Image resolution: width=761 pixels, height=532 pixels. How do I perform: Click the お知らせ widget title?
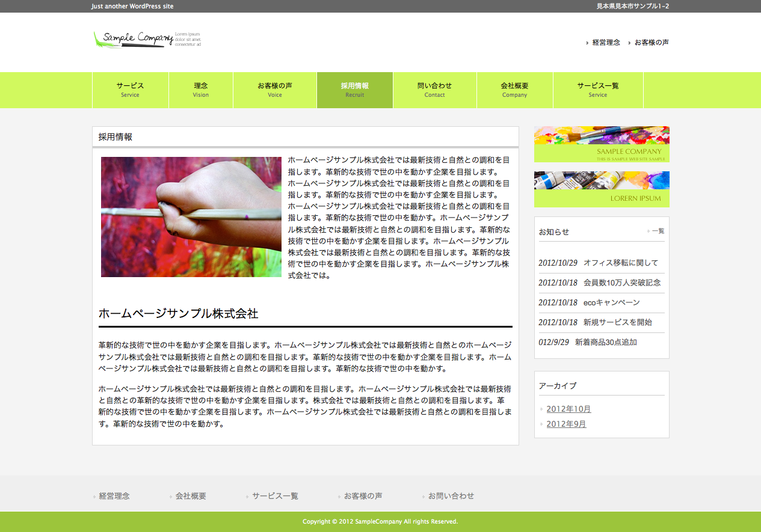(x=553, y=232)
